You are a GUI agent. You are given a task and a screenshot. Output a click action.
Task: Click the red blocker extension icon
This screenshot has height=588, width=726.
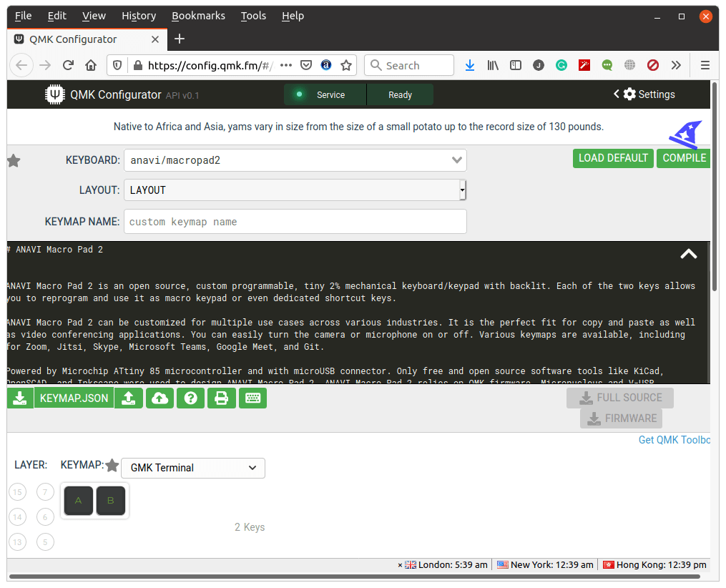(x=653, y=65)
